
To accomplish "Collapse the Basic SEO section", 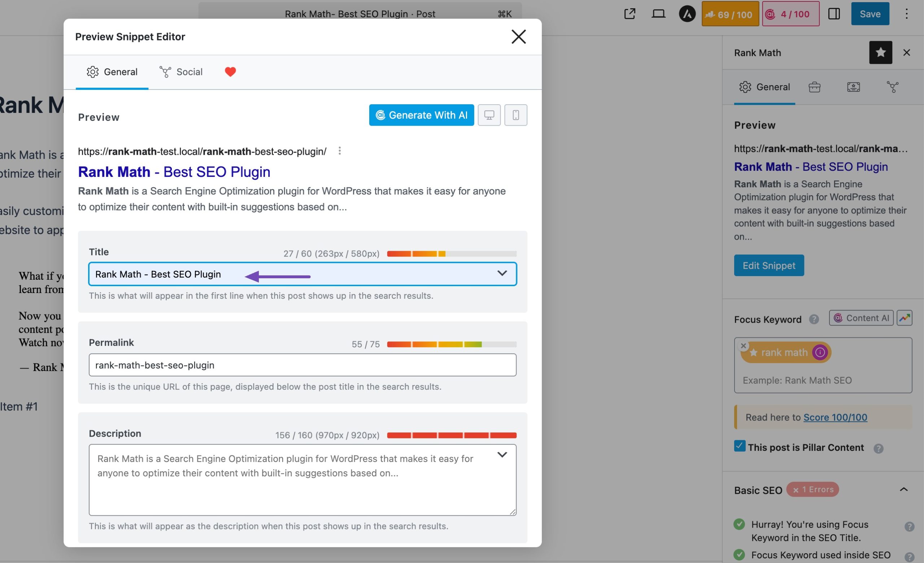I will click(x=903, y=489).
